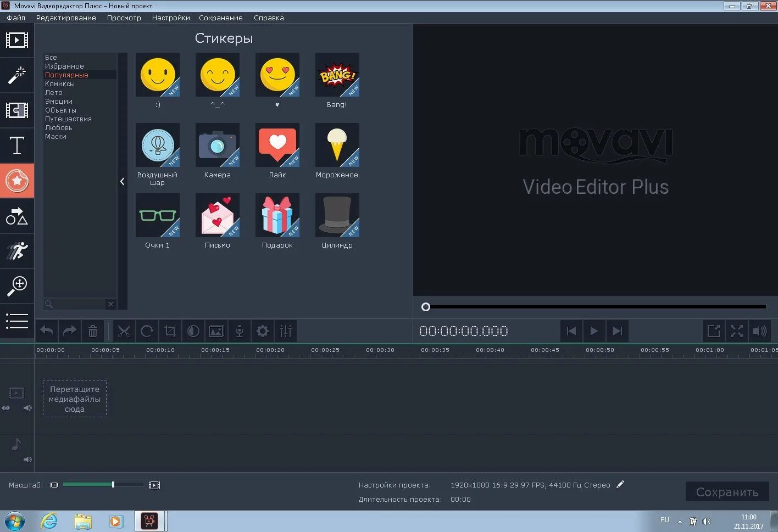
Task: Open the Справка menu
Action: [x=269, y=18]
